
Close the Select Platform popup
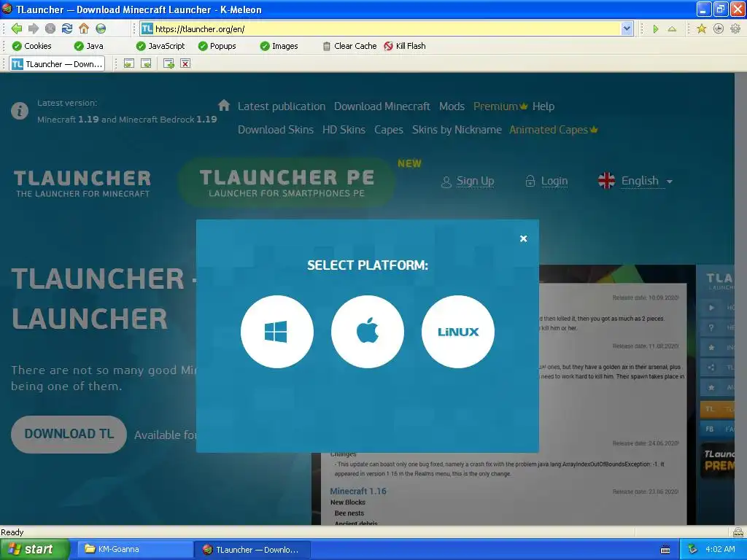pos(523,238)
